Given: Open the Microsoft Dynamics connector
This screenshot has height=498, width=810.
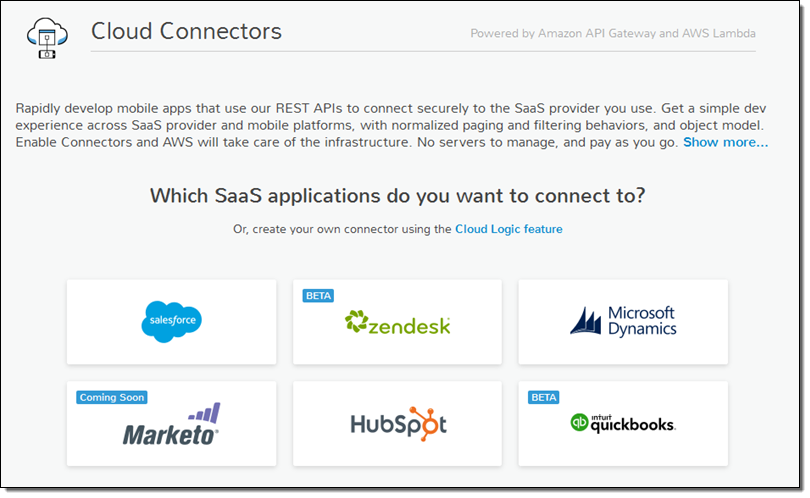Looking at the screenshot, I should (x=622, y=322).
